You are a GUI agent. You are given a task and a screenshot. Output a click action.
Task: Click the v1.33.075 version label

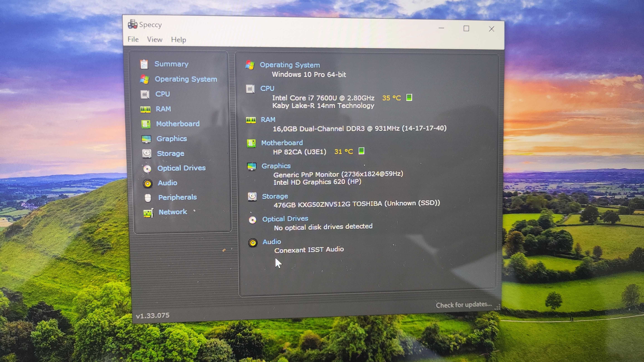click(x=153, y=315)
